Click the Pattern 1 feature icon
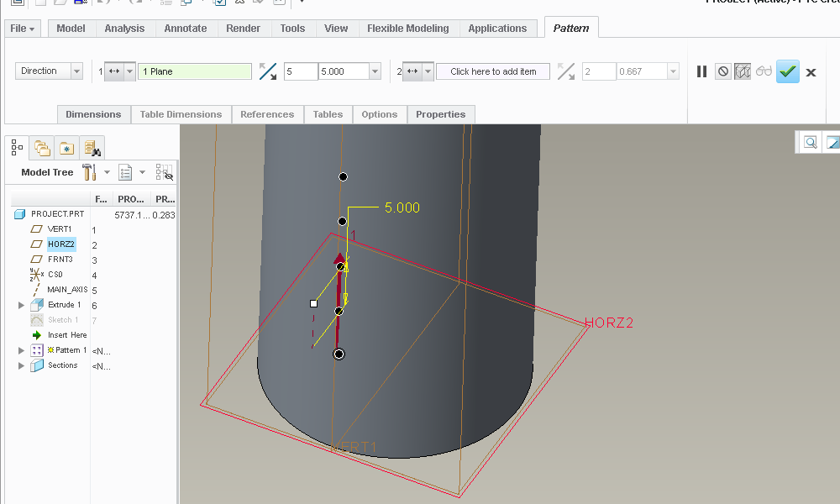This screenshot has width=840, height=504. point(36,350)
